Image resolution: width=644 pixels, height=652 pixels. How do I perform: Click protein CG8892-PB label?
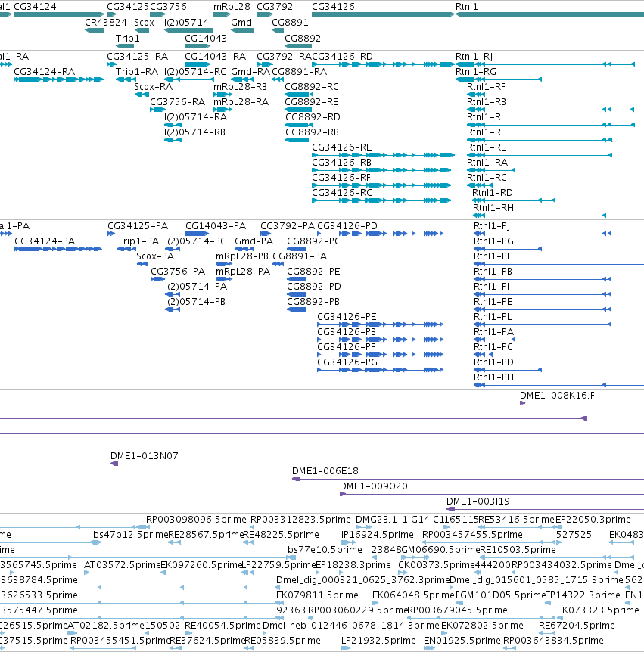pyautogui.click(x=313, y=302)
